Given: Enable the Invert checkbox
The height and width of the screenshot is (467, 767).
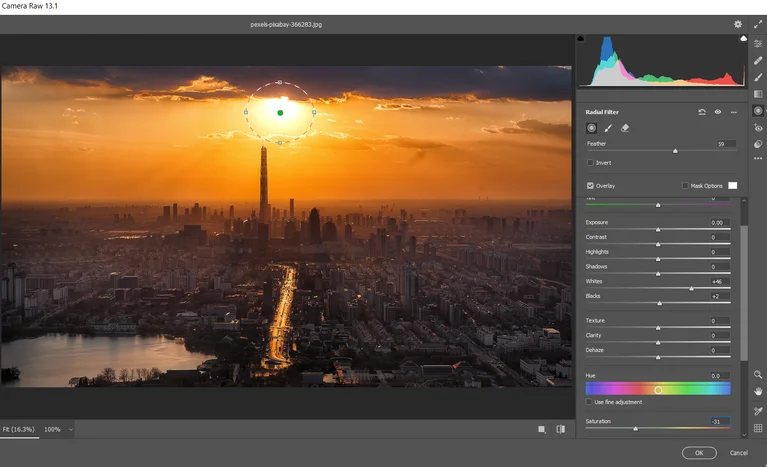Looking at the screenshot, I should pos(590,162).
